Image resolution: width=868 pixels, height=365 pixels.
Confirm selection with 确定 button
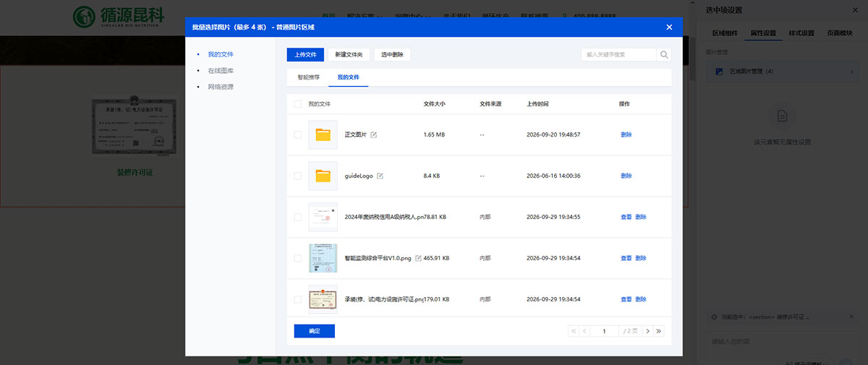point(315,331)
